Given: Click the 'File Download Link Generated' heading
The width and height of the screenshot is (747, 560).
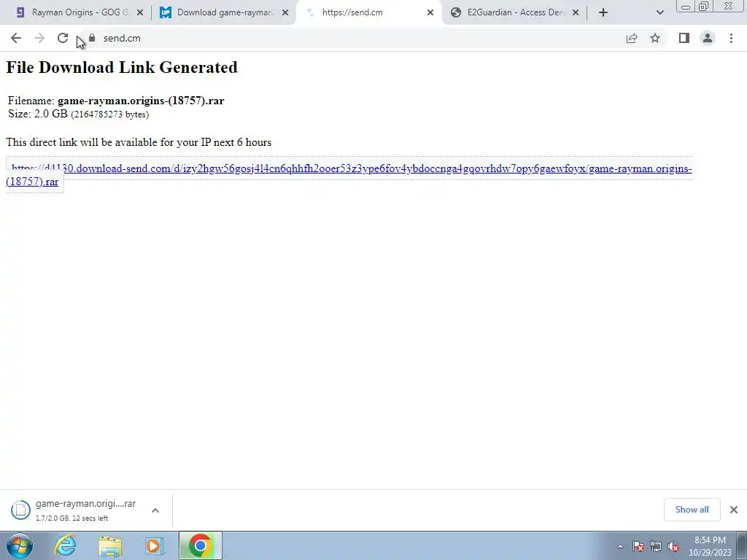Looking at the screenshot, I should [x=122, y=67].
